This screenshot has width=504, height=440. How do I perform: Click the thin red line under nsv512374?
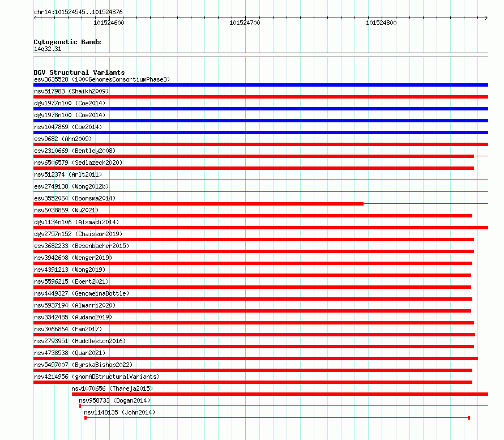point(260,180)
